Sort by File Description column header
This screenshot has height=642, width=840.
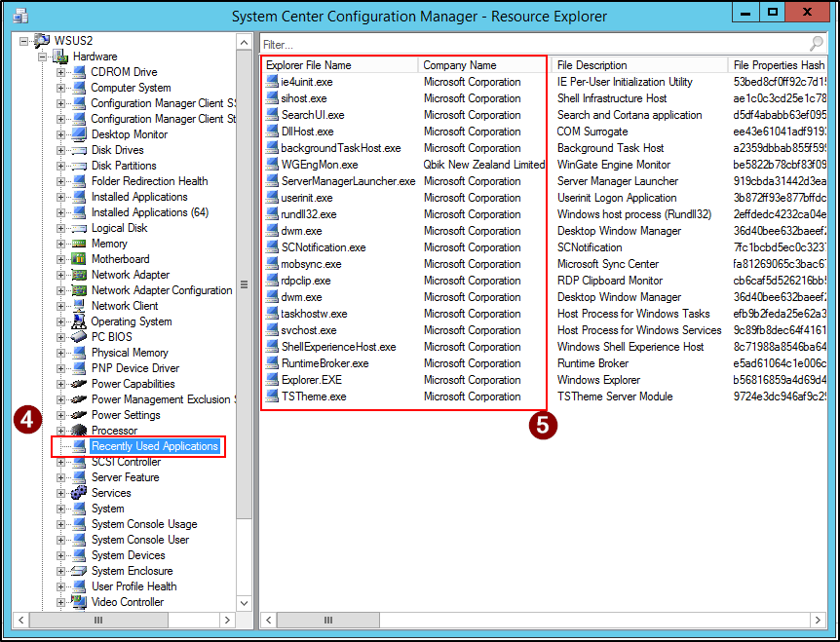[x=639, y=65]
